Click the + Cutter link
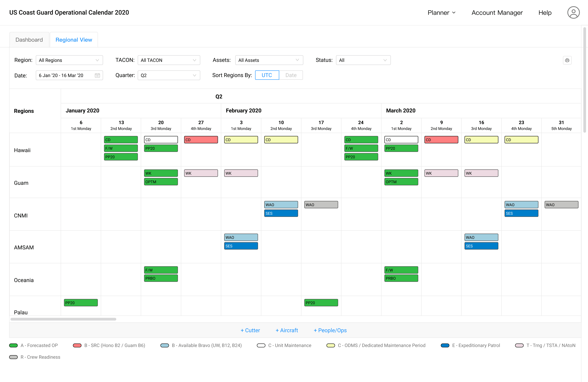Viewport: 588px width, 382px height. 250,330
